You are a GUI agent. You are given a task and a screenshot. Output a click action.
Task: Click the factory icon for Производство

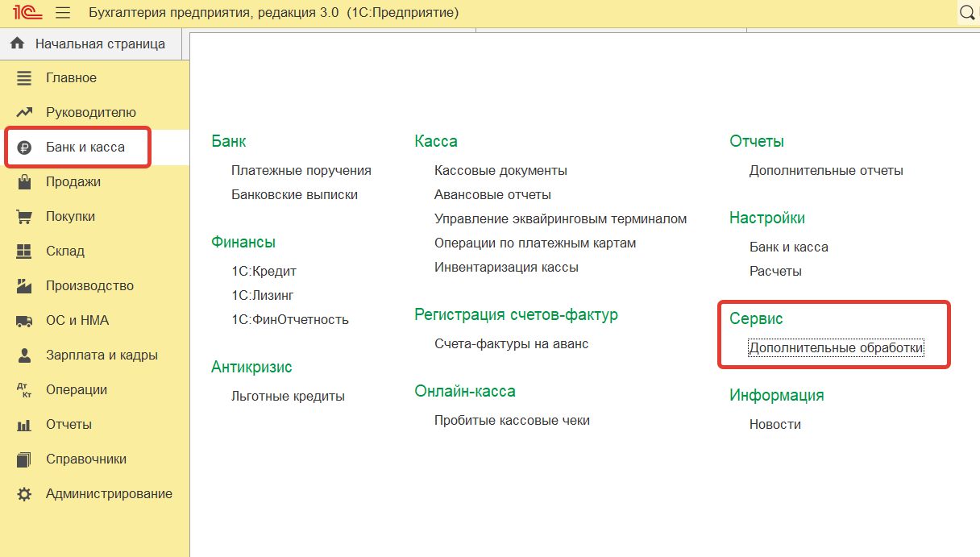(x=24, y=285)
